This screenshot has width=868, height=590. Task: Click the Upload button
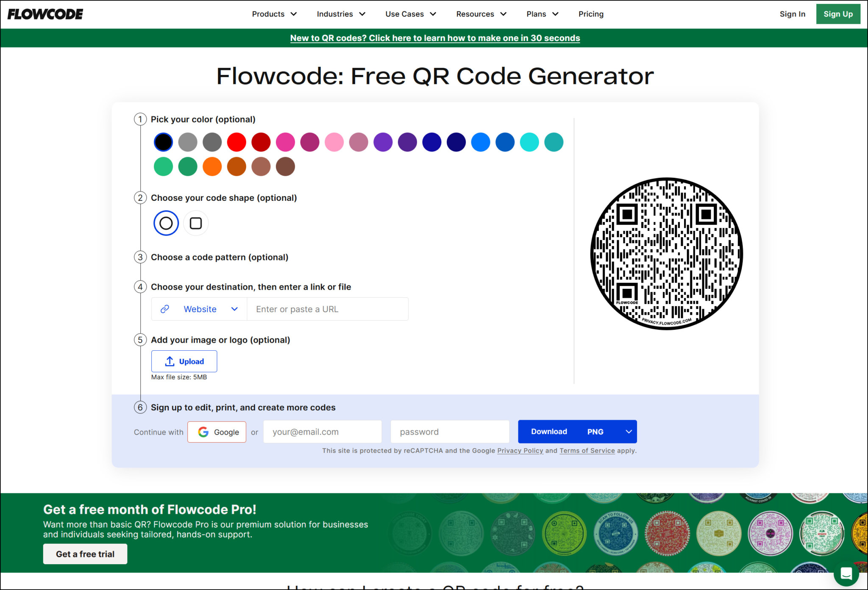pyautogui.click(x=184, y=361)
